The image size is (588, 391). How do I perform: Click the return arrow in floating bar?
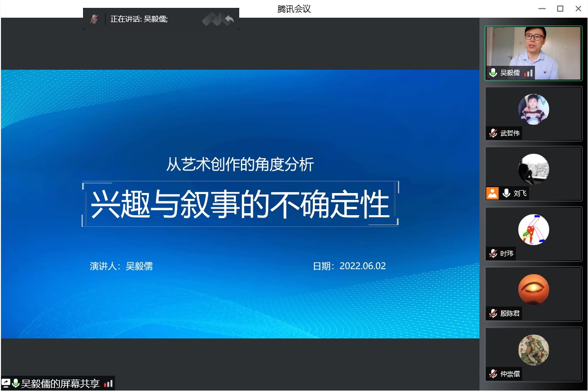tap(228, 20)
